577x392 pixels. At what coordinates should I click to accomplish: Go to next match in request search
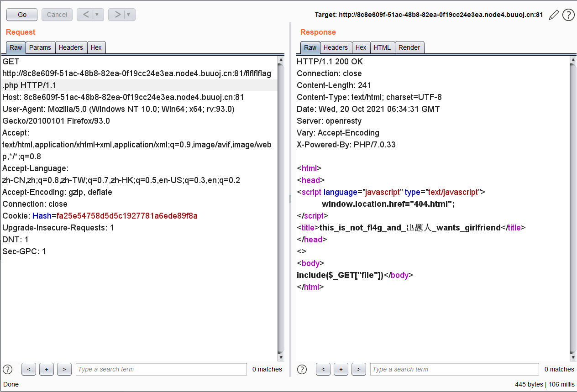pyautogui.click(x=64, y=369)
